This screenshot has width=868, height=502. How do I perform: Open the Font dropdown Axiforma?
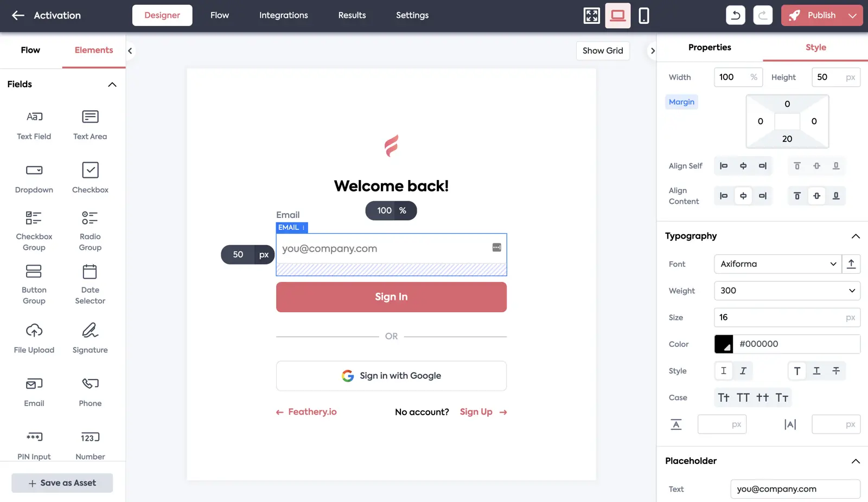click(778, 264)
